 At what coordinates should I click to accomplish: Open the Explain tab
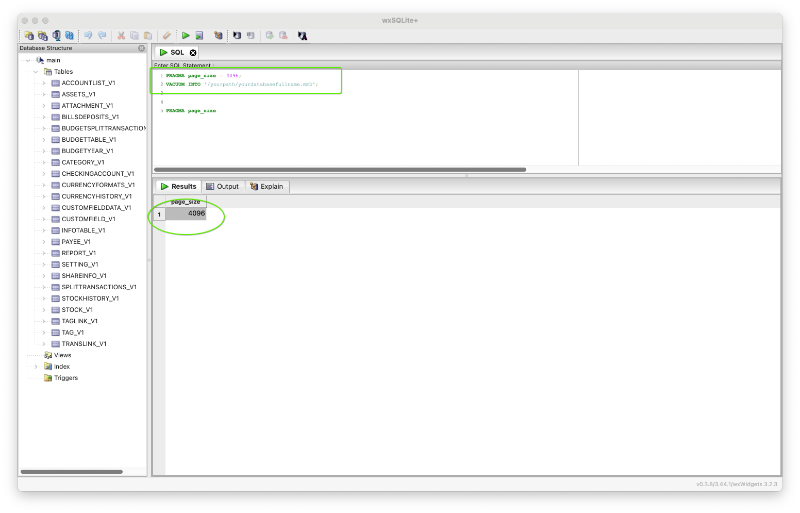(266, 186)
